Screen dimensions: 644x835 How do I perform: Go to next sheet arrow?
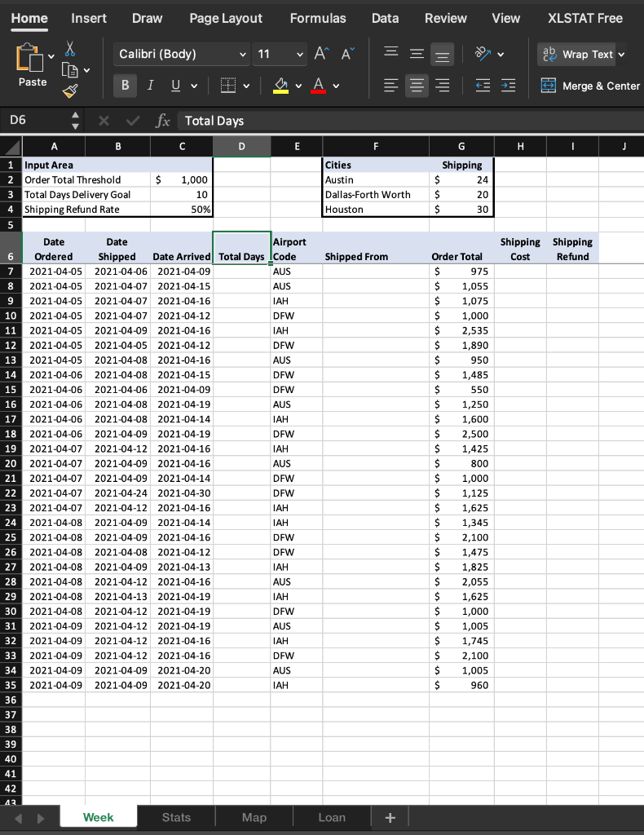[x=41, y=818]
